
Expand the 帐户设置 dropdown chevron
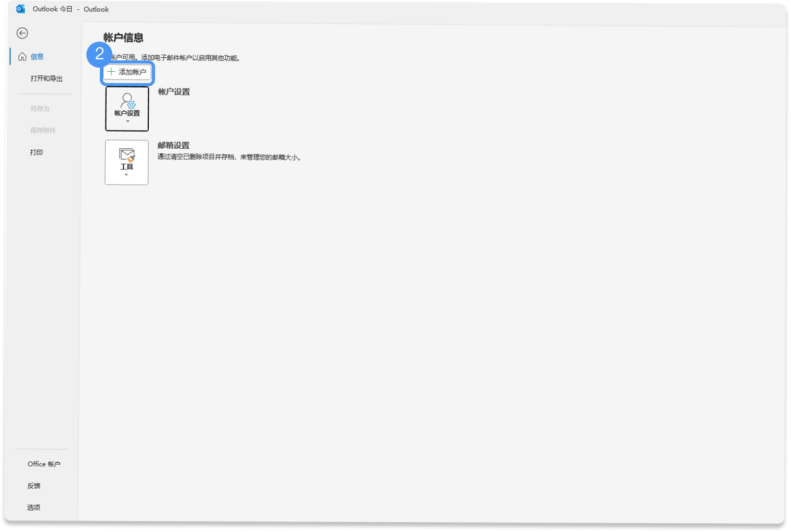(x=127, y=121)
